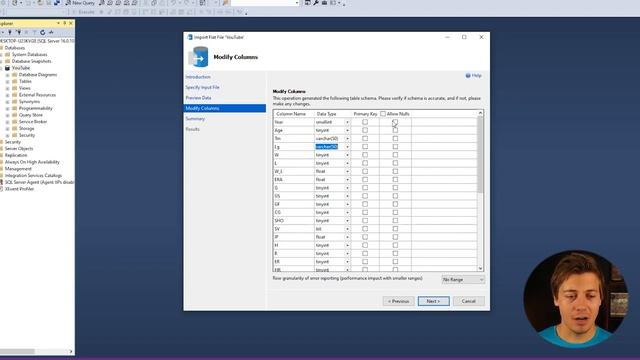Click the Connect plug icon in Object Explorer
Viewport: 640px width, 360px height.
(10, 32)
